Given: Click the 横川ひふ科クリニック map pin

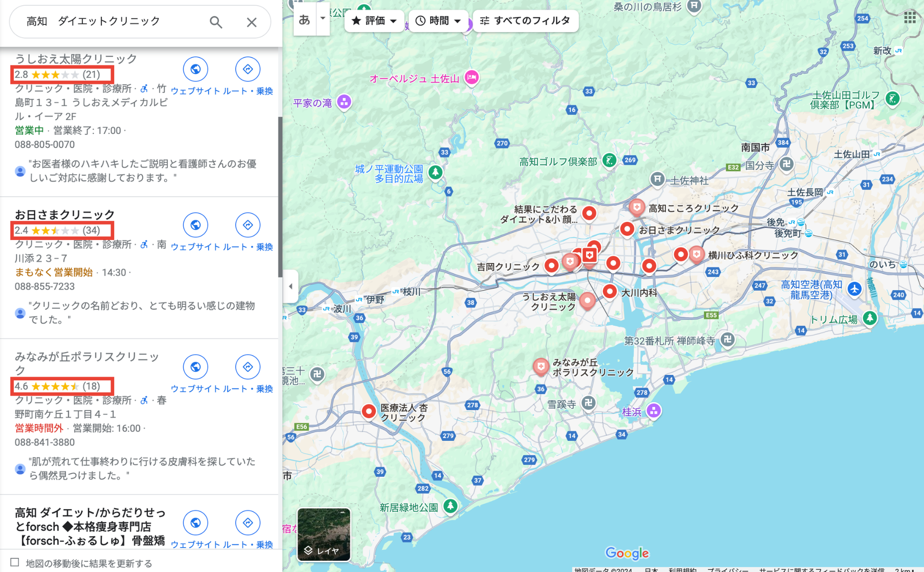Looking at the screenshot, I should point(697,255).
